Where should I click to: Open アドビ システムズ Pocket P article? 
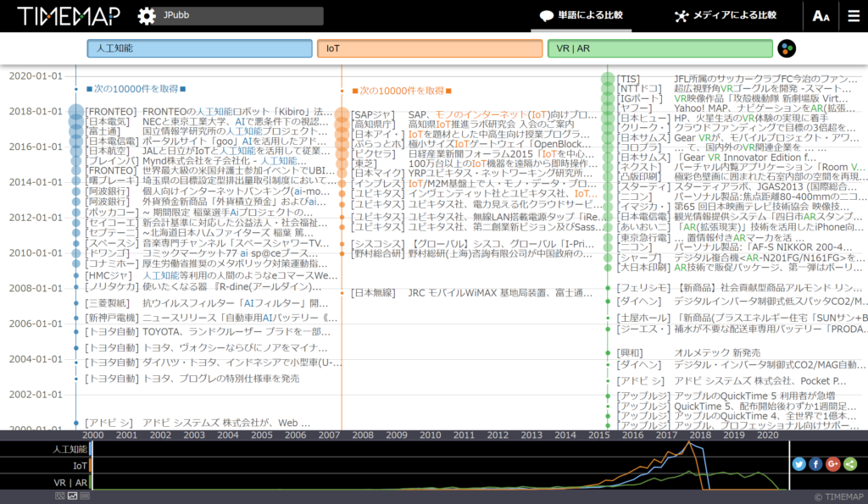tap(732, 381)
